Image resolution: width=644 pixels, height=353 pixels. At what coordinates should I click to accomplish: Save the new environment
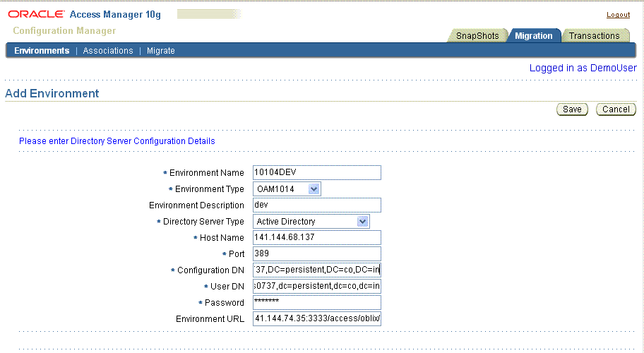pyautogui.click(x=572, y=109)
